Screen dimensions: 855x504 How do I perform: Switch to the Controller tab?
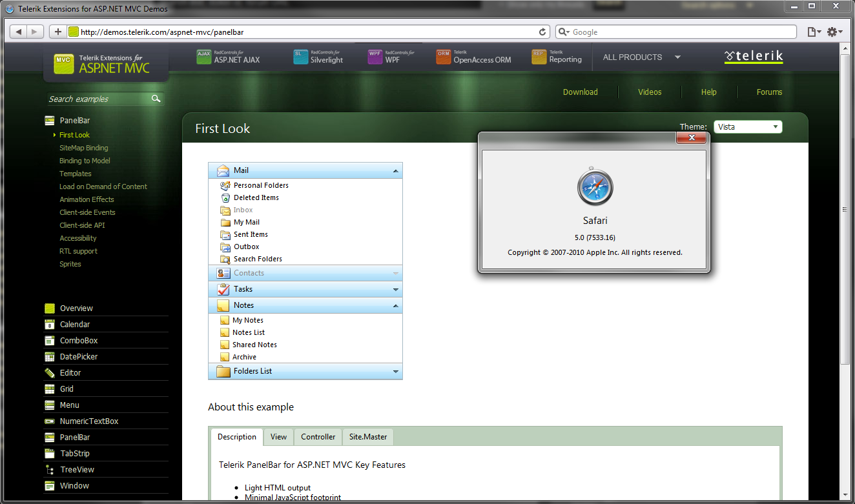pyautogui.click(x=318, y=437)
